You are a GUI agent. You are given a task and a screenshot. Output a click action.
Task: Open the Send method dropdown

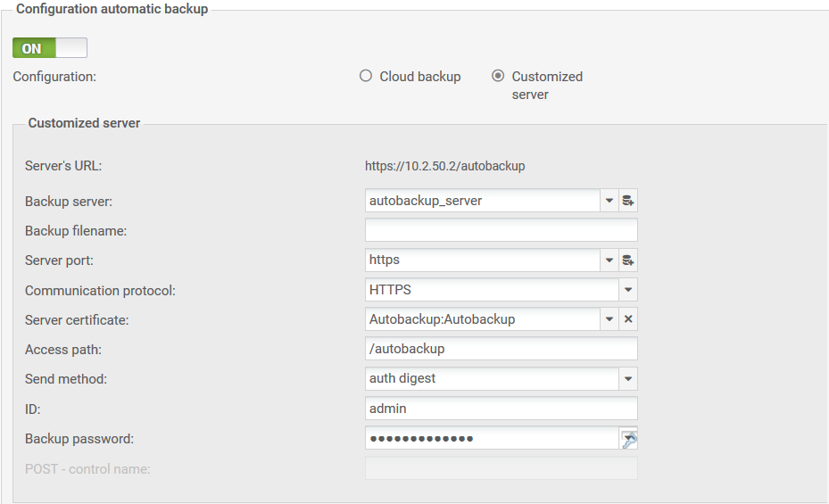coord(628,379)
